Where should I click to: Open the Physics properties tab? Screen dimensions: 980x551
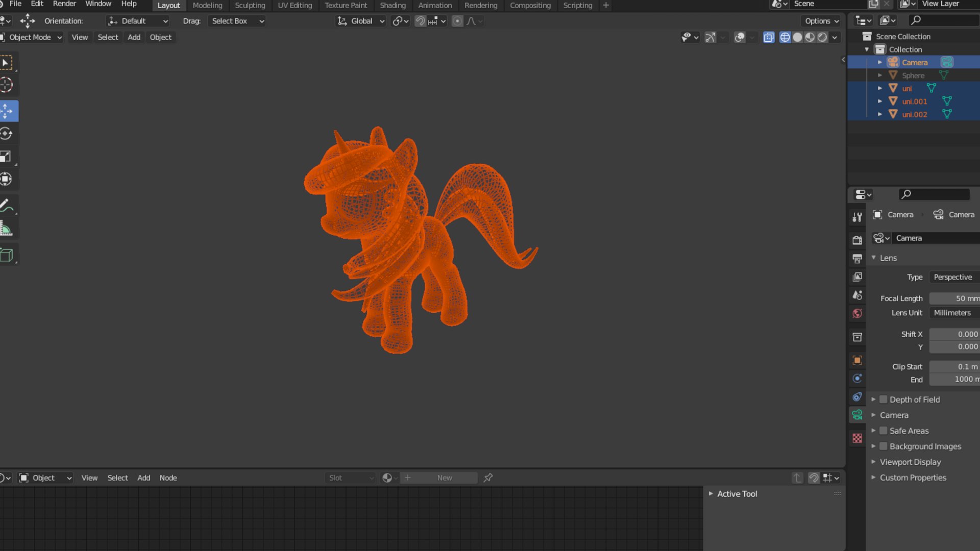857,379
